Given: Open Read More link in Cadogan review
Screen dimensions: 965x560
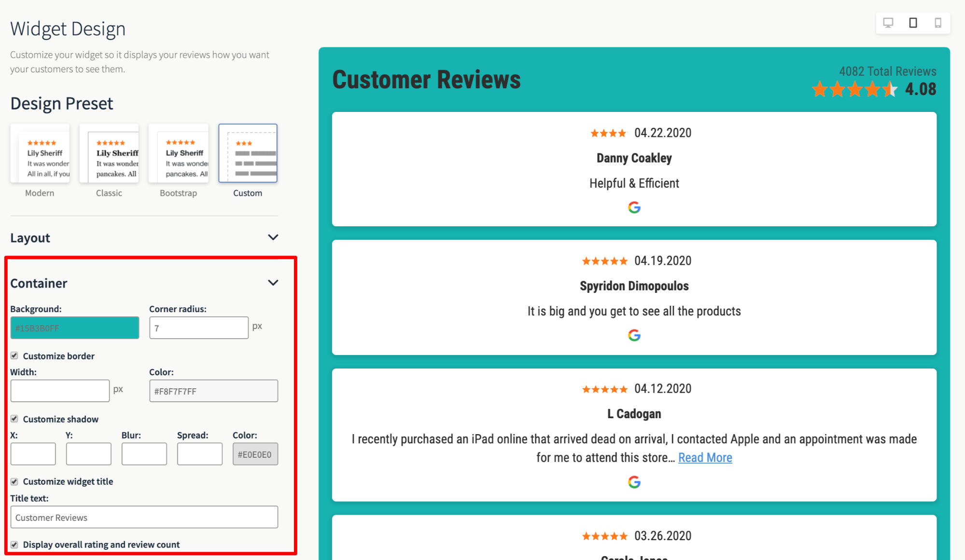Looking at the screenshot, I should (x=705, y=457).
